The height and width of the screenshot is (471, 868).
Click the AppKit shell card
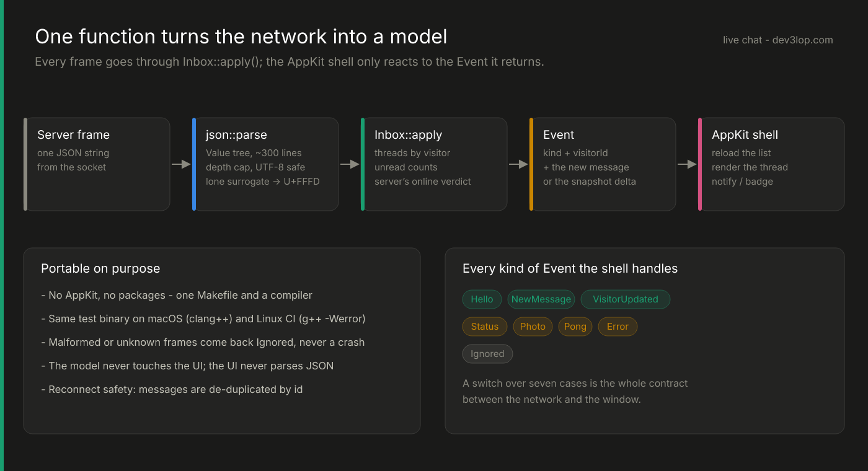(x=771, y=164)
